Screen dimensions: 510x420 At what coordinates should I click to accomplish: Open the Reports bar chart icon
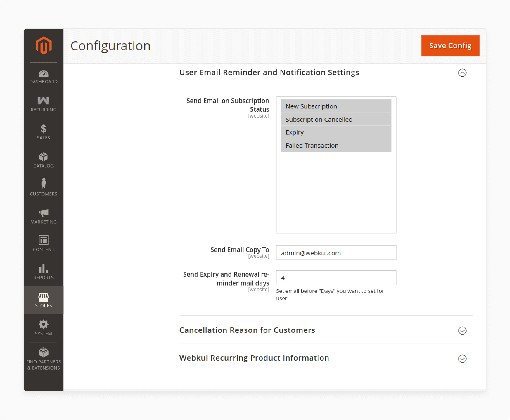pos(44,269)
